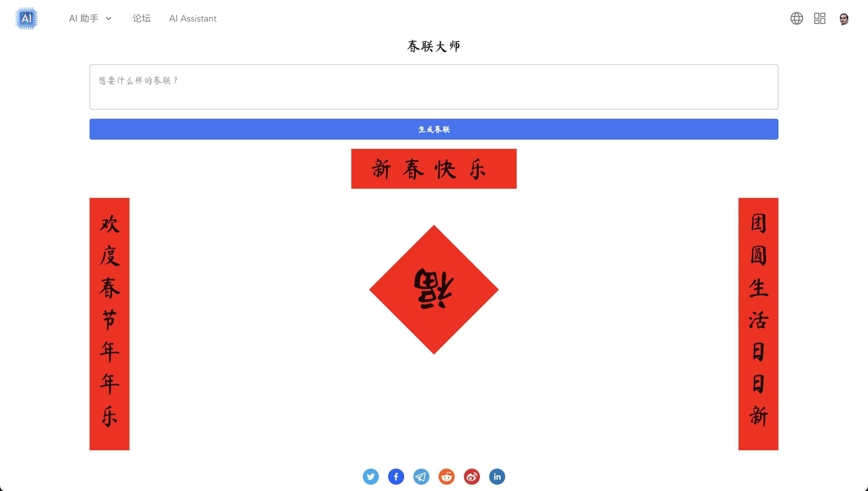Expand the AI 助手 dropdown menu
868x491 pixels.
(x=90, y=18)
